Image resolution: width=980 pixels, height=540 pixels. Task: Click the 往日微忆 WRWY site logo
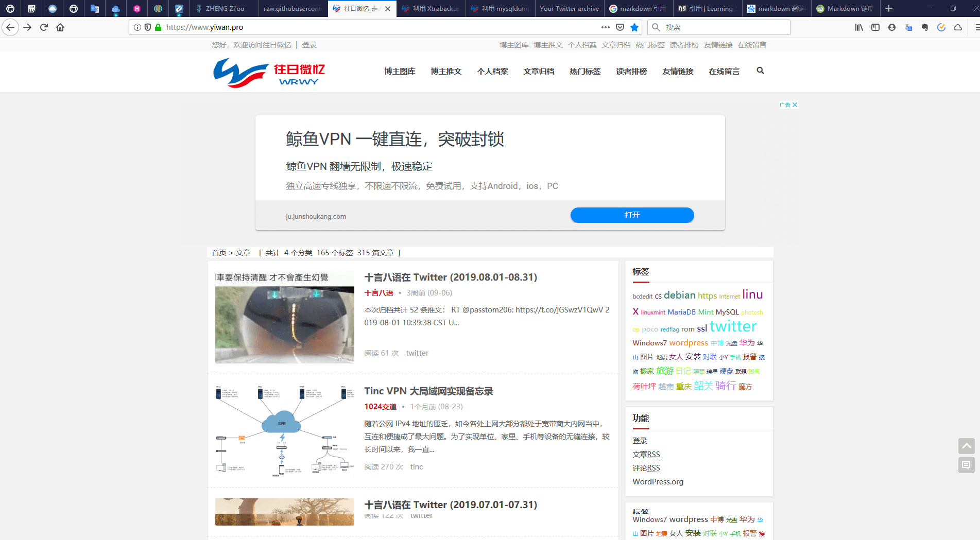pos(269,73)
